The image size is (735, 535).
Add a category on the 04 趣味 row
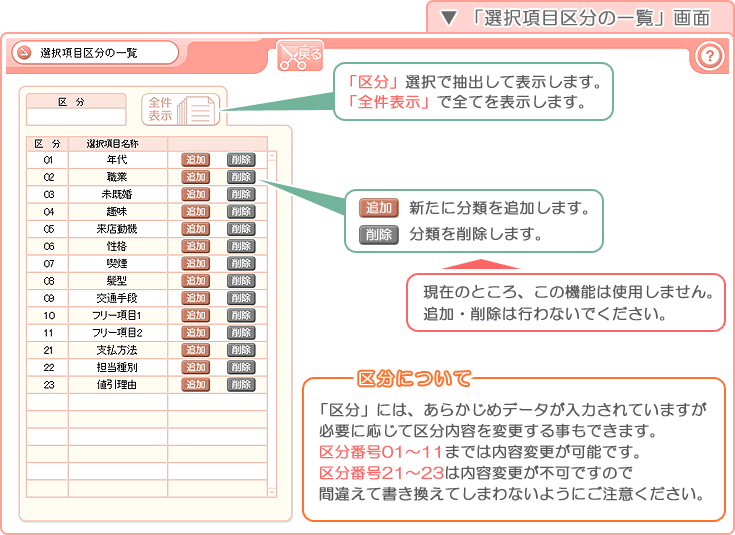195,211
